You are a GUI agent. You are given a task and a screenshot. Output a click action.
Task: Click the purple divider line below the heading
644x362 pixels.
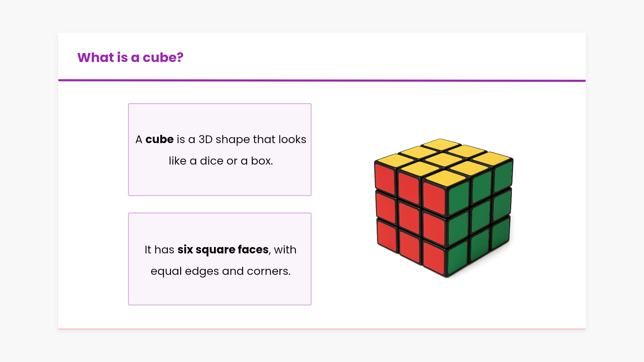322,80
